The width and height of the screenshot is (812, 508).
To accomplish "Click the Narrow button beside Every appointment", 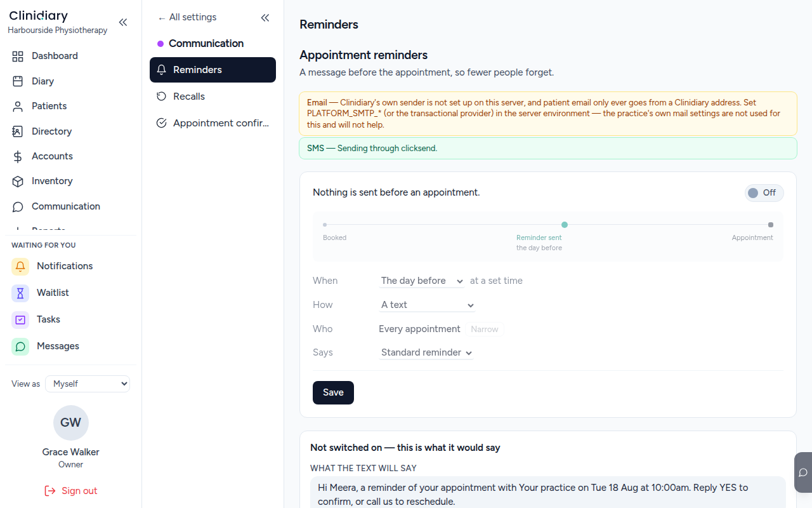I will 485,329.
